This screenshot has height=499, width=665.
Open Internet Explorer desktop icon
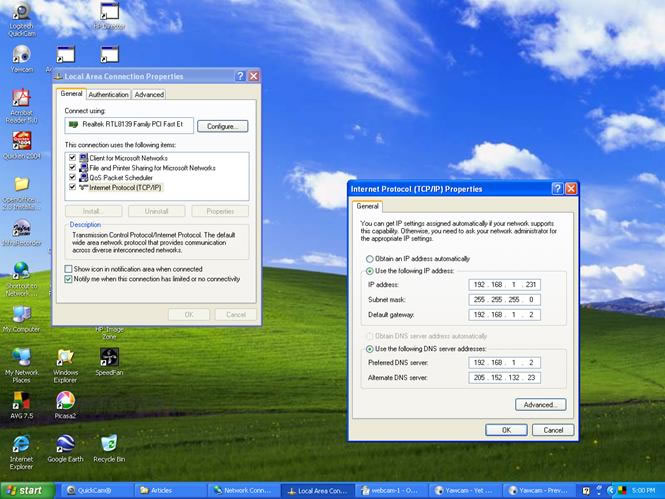coord(21,452)
